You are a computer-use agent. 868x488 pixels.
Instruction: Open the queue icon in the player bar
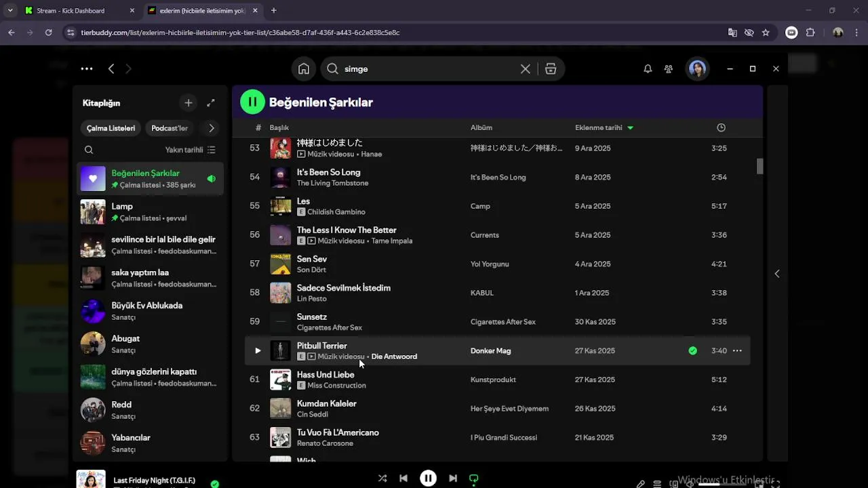pyautogui.click(x=657, y=484)
